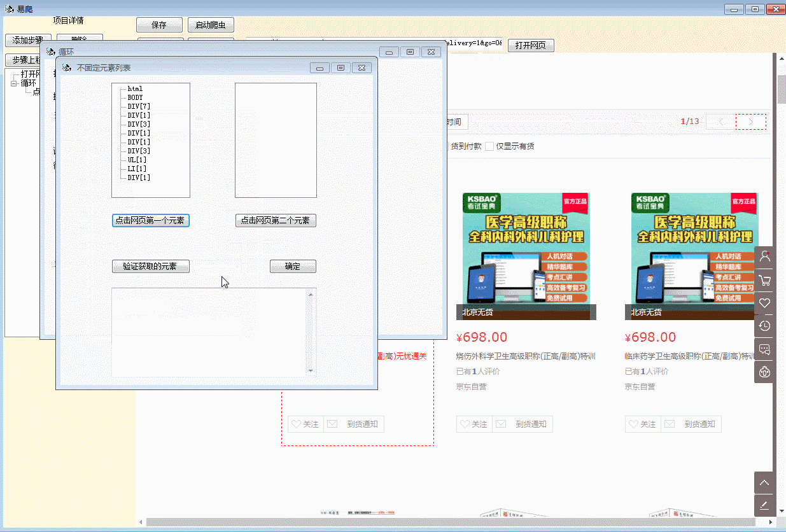786x532 pixels.
Task: Click the heart favorites sidebar icon
Action: (764, 303)
